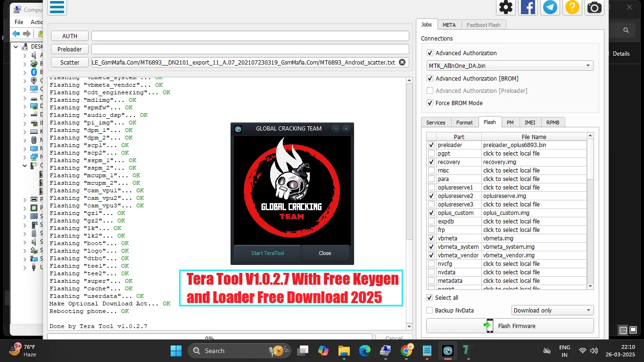Disable the Force BROM Mode checkbox

pos(429,103)
